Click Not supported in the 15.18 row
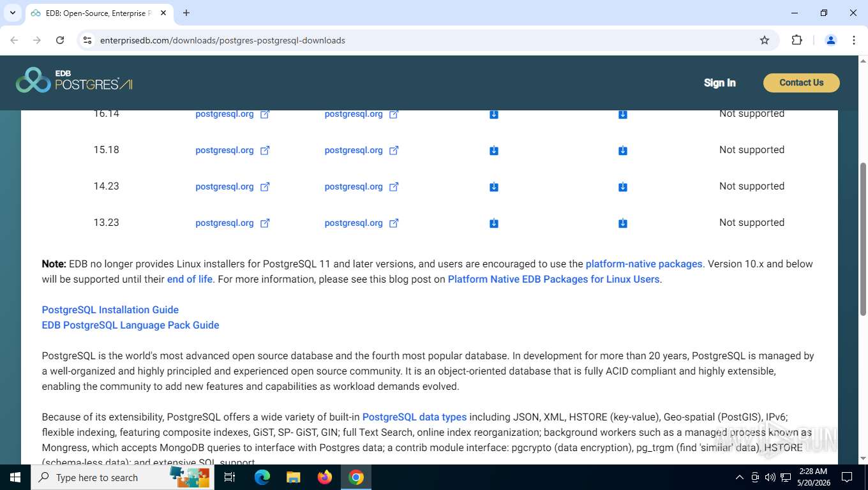The height and width of the screenshot is (490, 868). click(x=752, y=150)
